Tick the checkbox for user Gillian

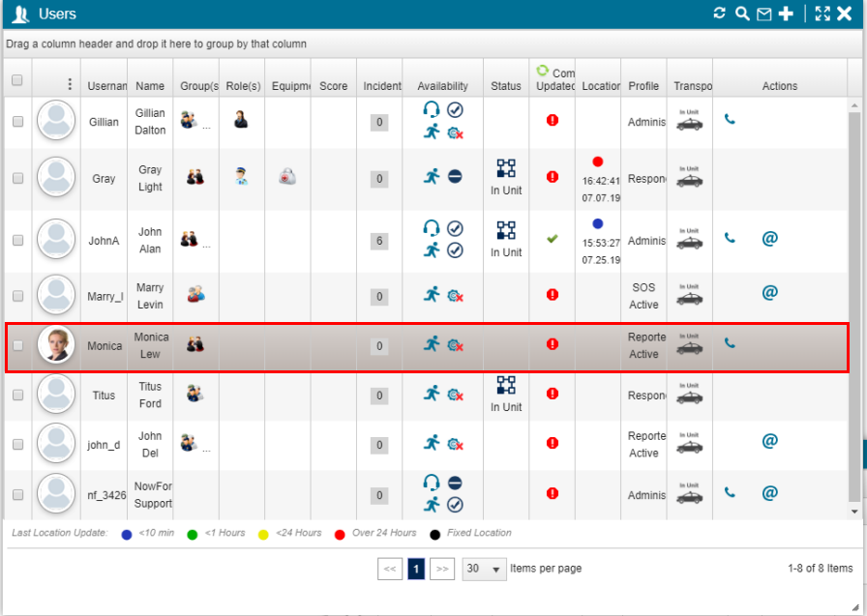coord(17,122)
